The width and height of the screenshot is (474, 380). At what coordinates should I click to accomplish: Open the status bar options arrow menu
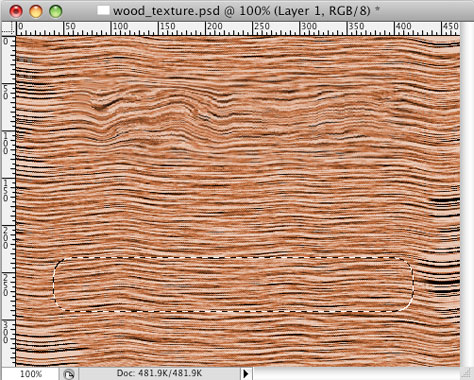246,374
